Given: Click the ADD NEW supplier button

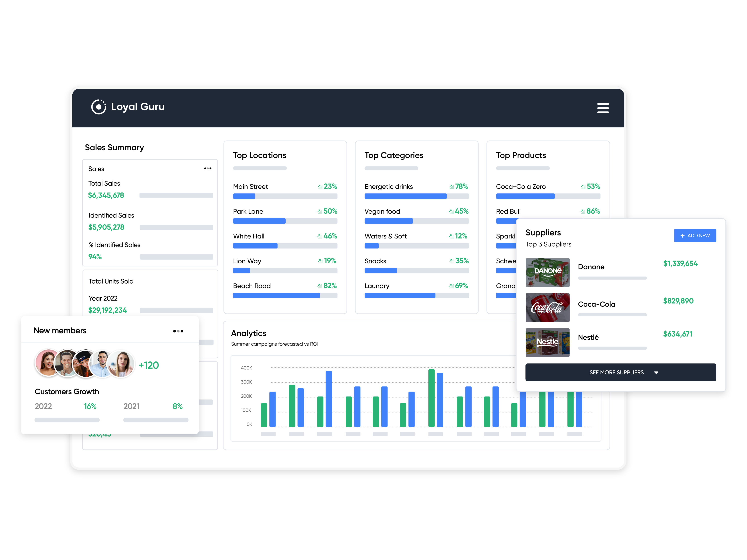Looking at the screenshot, I should [695, 235].
